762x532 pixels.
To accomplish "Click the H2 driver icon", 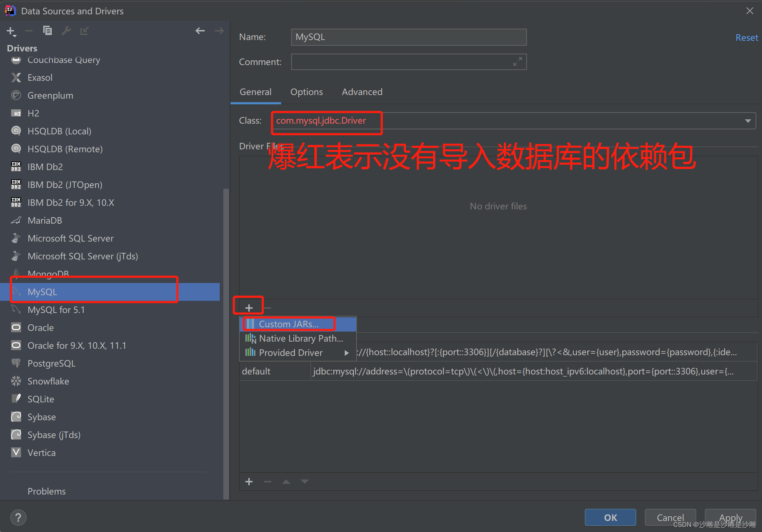I will [16, 113].
